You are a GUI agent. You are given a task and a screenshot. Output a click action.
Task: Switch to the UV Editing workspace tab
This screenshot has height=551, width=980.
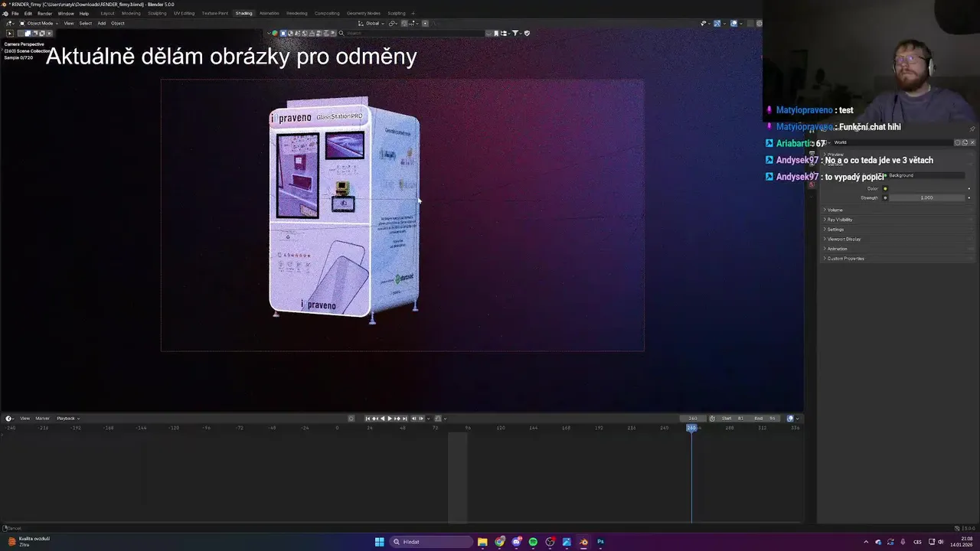[x=185, y=13]
